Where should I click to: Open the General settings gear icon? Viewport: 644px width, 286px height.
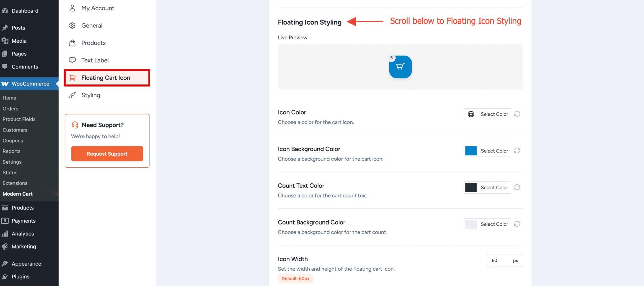tap(72, 25)
